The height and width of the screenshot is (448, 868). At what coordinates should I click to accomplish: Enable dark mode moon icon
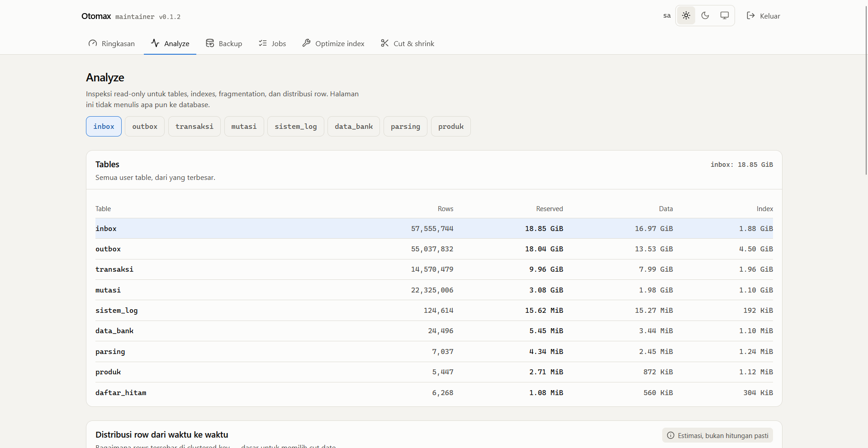(705, 16)
